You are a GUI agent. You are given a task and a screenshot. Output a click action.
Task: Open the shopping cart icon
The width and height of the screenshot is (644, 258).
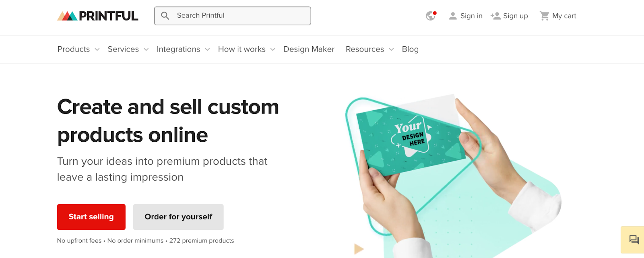tap(545, 16)
